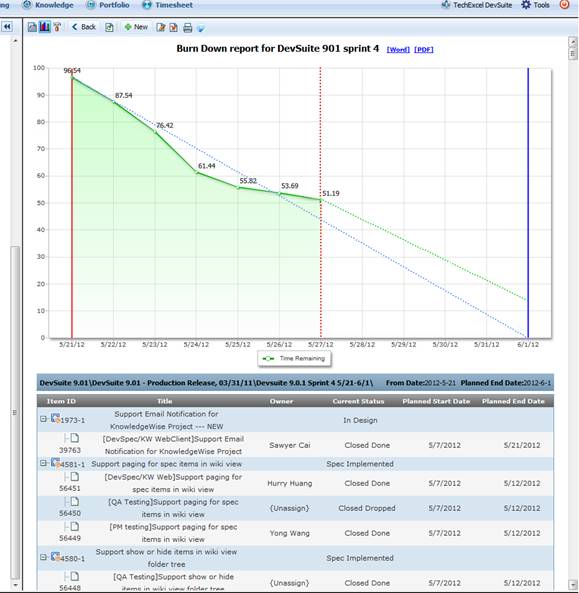Image resolution: width=579 pixels, height=593 pixels.
Task: Collapse the 4580-1 item row
Action: pyautogui.click(x=43, y=557)
